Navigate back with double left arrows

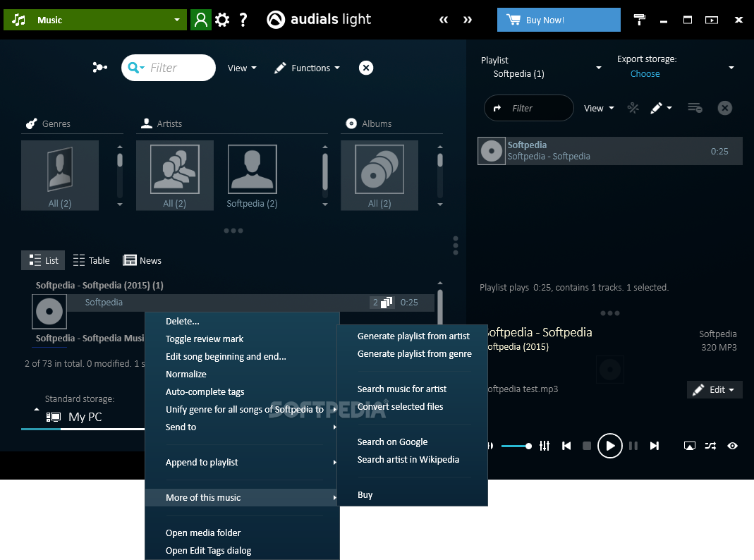[444, 20]
